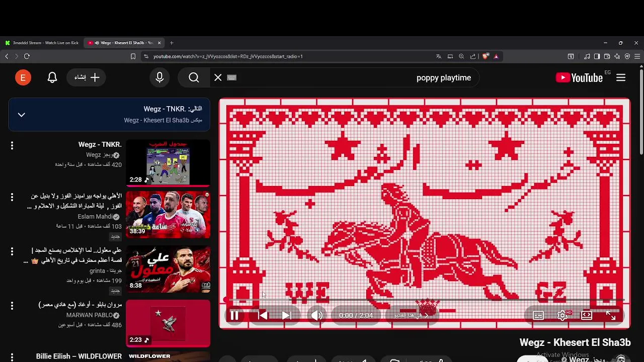The width and height of the screenshot is (644, 362).
Task: Toggle the browser sidebar panel
Action: point(597,56)
